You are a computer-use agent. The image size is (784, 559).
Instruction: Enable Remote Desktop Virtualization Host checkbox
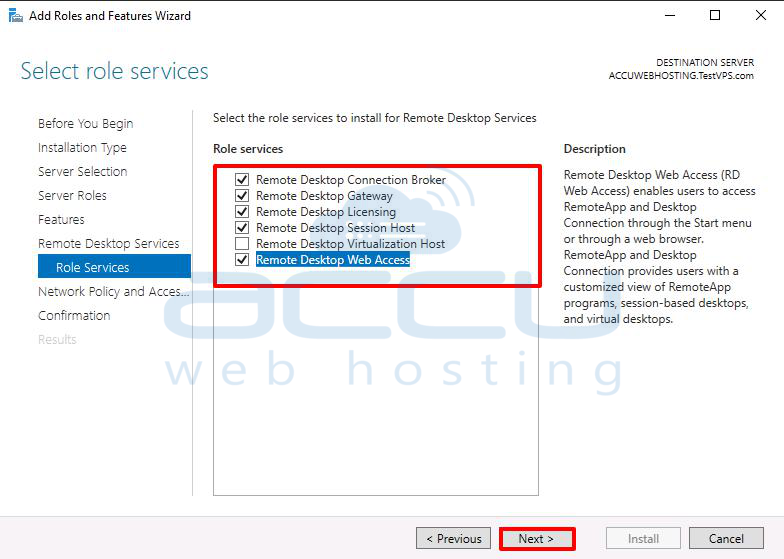[242, 244]
